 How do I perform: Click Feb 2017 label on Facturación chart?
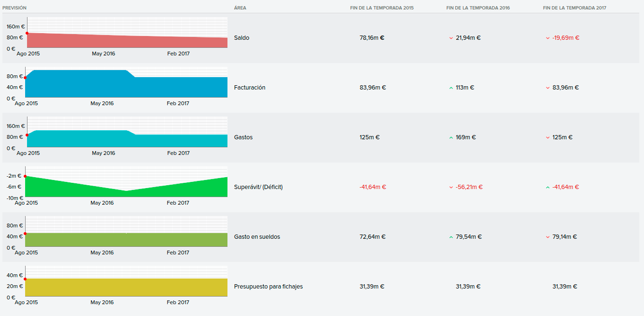[x=178, y=103]
